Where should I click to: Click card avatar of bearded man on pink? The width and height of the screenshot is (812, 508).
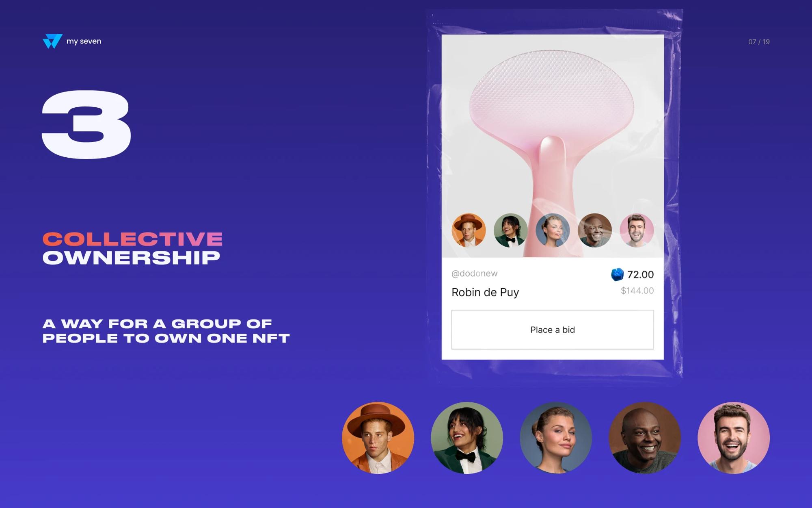(x=637, y=230)
